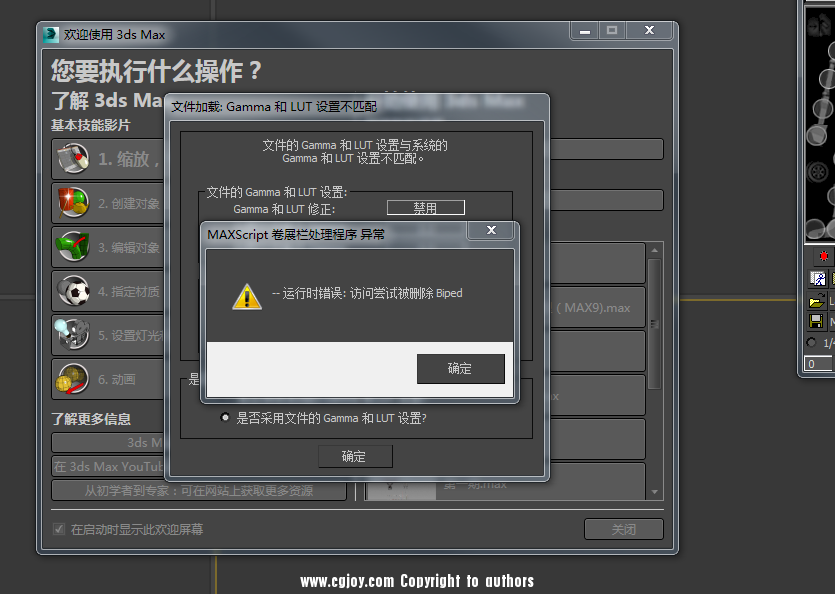The image size is (835, 594).
Task: Click the create objects icon beside 2. 创建对象
Action: pos(73,203)
